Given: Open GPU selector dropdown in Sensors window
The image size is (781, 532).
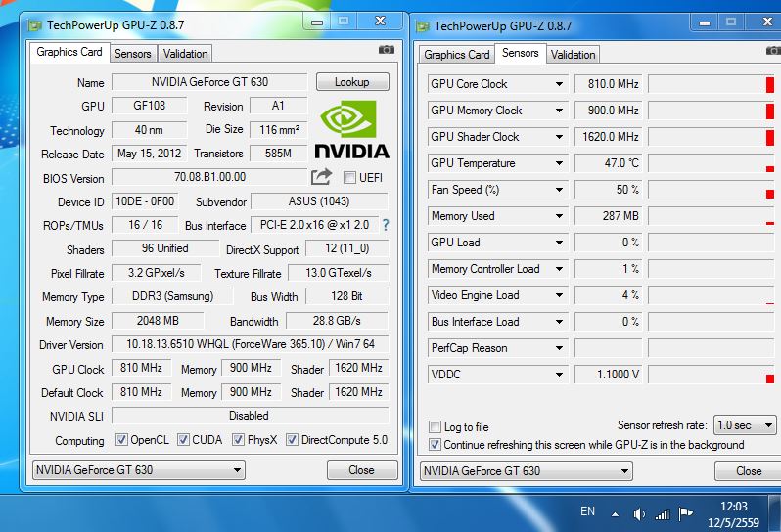Looking at the screenshot, I should [x=526, y=470].
